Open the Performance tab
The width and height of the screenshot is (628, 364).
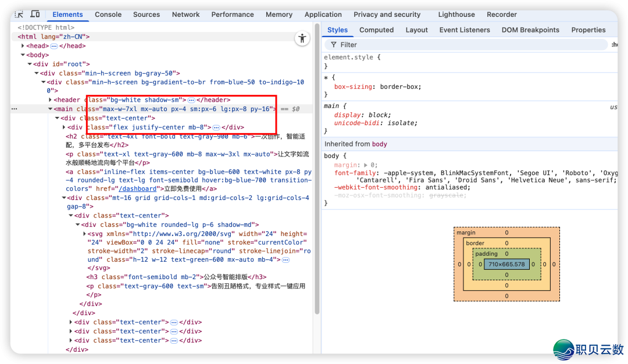[x=233, y=15]
